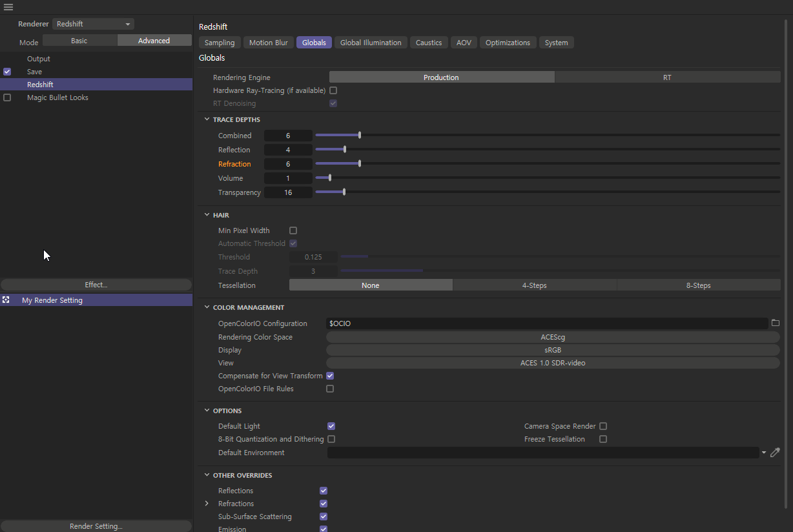
Task: Set Tessellation to None
Action: coord(371,285)
